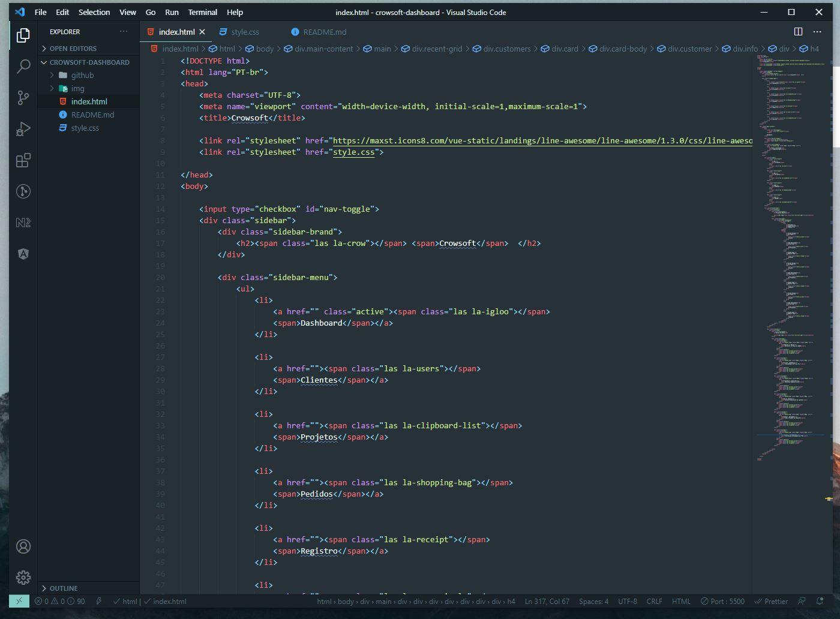Open the Angular extension icon in activity bar
The image size is (840, 619).
click(23, 254)
